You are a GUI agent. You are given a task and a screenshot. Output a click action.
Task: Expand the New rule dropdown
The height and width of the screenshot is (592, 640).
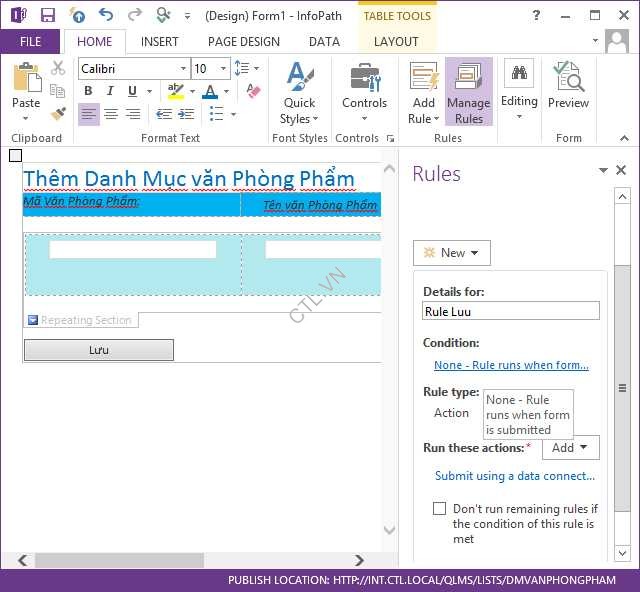point(451,253)
